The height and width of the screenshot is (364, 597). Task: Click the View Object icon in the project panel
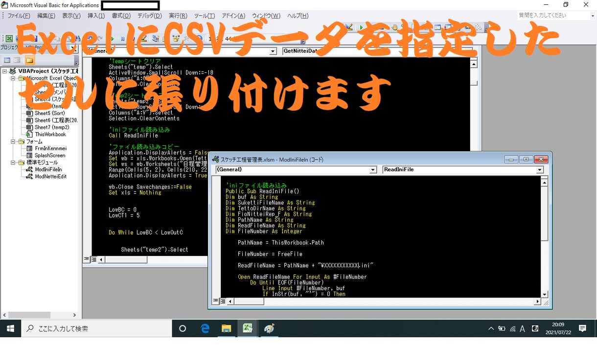17,60
